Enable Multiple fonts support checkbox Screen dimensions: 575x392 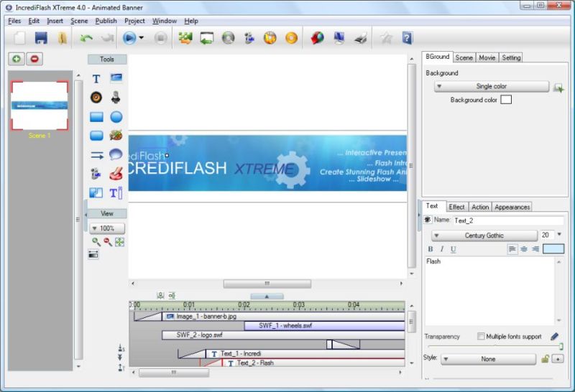click(481, 336)
